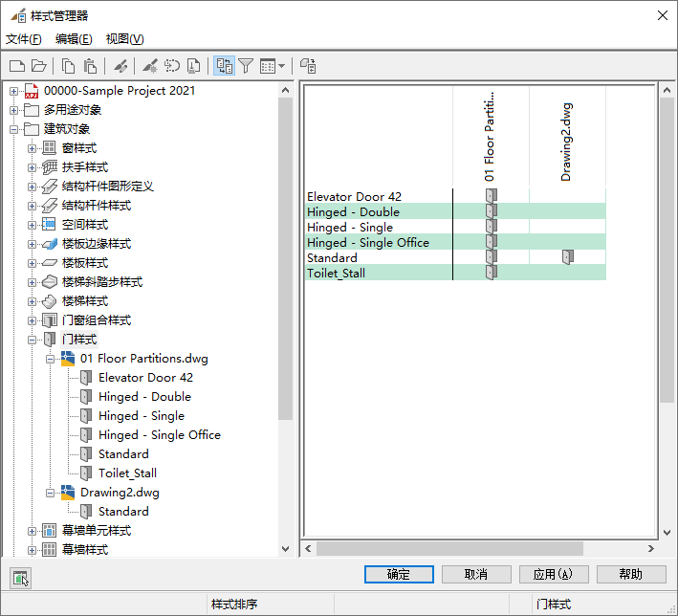Click the 00000-Sample Project 2021 APJ icon
This screenshot has height=616, width=678.
pyautogui.click(x=32, y=91)
